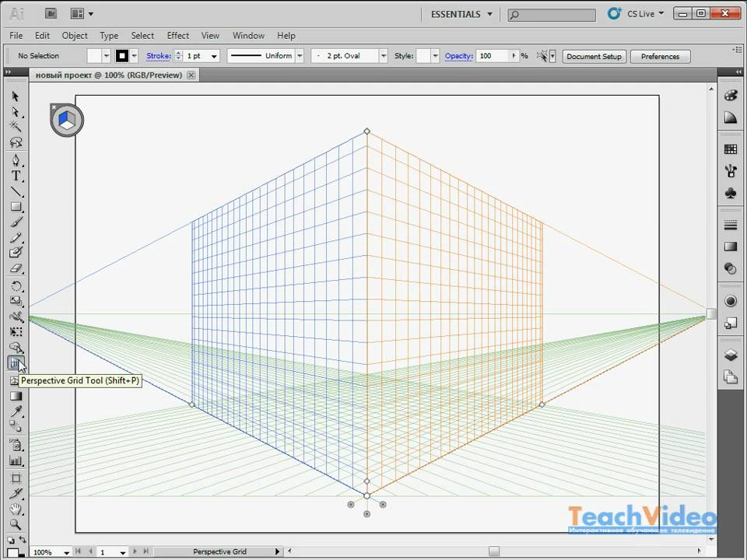Open the 2 pt. Oval brush dropdown

(x=384, y=56)
